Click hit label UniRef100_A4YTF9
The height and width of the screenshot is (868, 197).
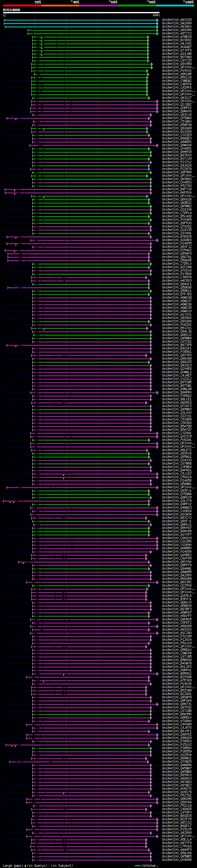coord(177,843)
